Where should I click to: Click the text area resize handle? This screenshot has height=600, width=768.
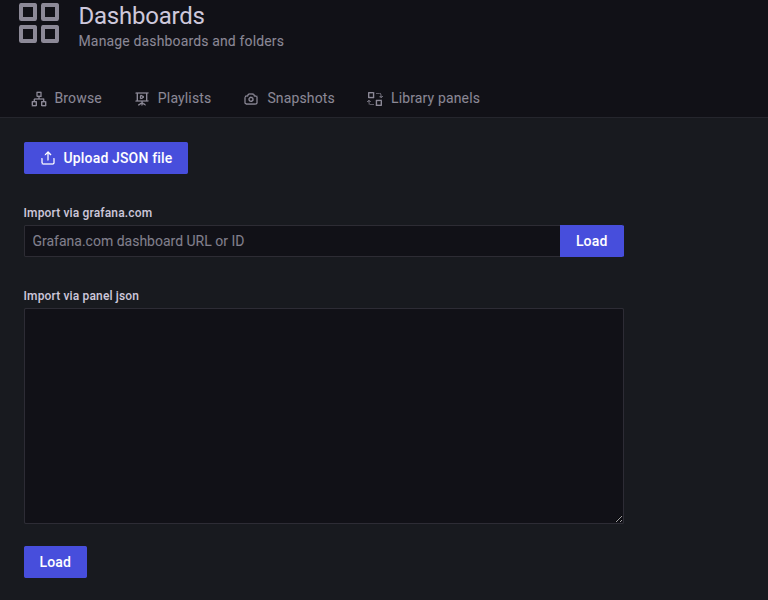coord(618,518)
